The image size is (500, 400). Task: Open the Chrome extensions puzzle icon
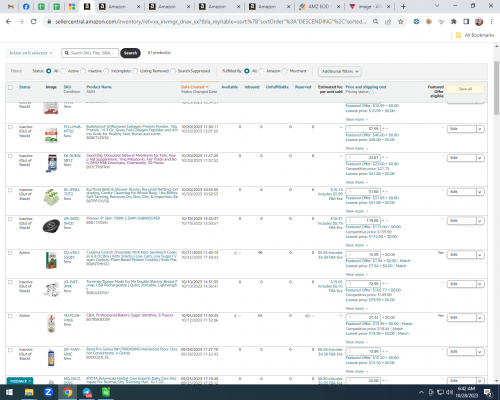click(x=454, y=22)
